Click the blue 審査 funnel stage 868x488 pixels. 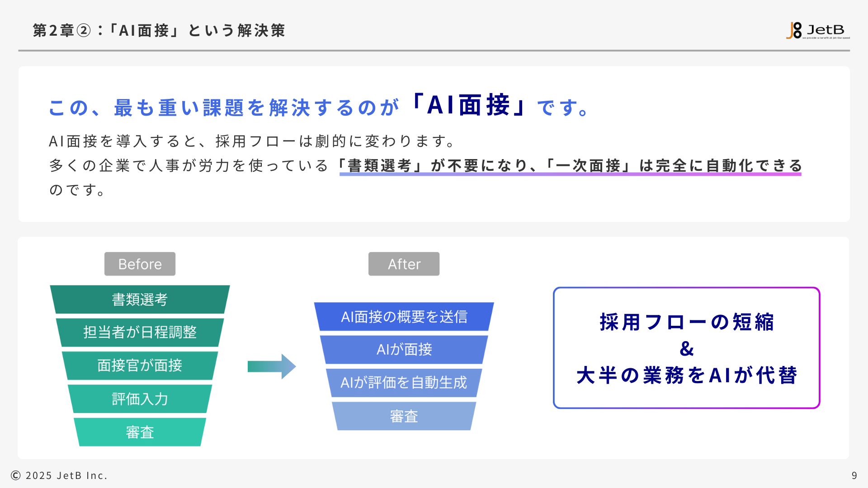tap(404, 416)
